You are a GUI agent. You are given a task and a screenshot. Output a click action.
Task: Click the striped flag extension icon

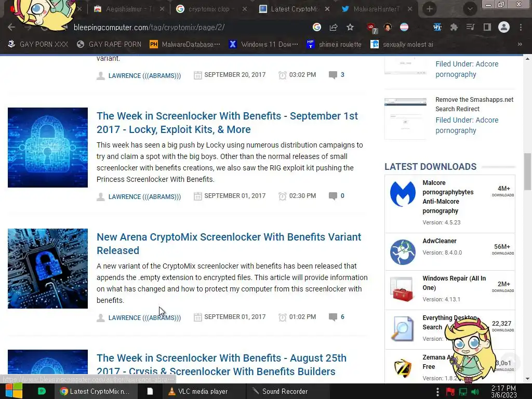404,27
